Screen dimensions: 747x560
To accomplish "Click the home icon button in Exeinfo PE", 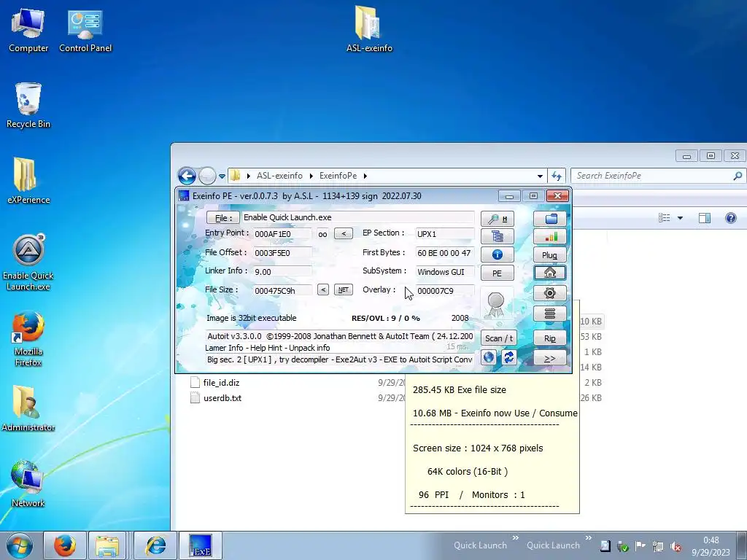I will click(550, 273).
